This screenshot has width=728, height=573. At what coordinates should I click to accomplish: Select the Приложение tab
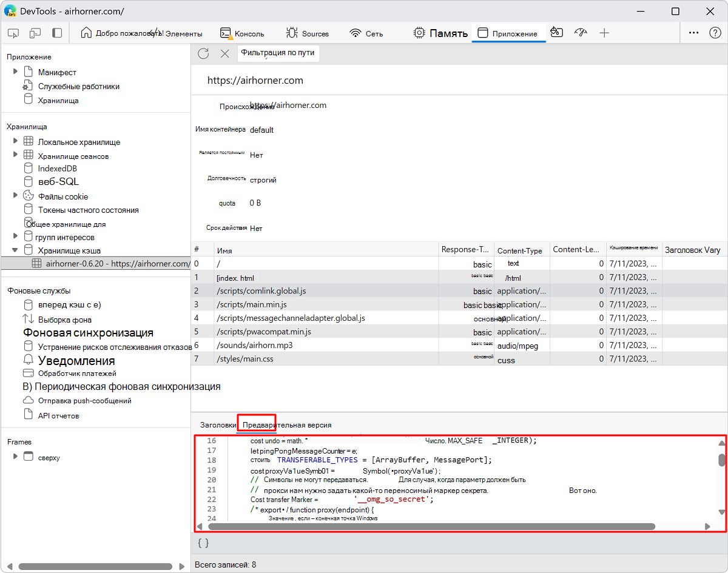point(508,33)
